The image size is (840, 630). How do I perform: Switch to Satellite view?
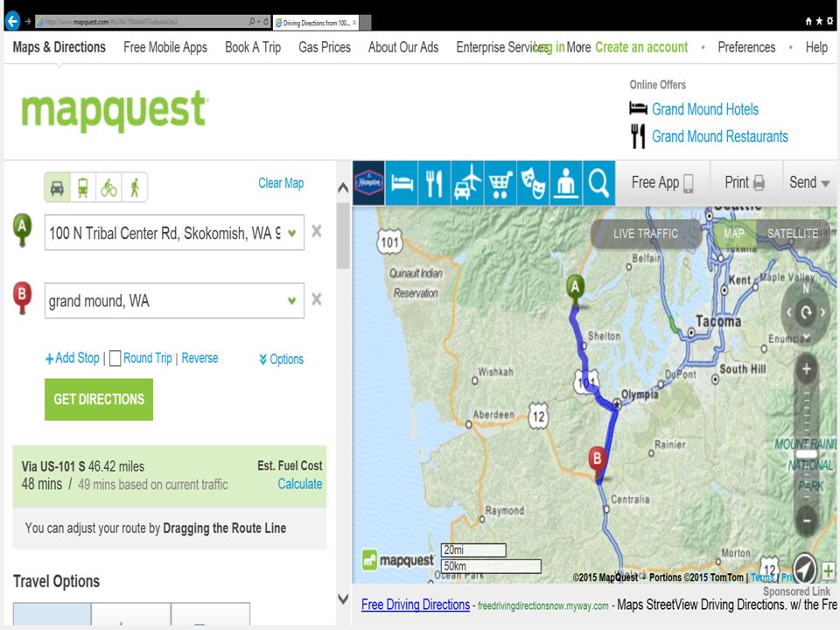793,234
